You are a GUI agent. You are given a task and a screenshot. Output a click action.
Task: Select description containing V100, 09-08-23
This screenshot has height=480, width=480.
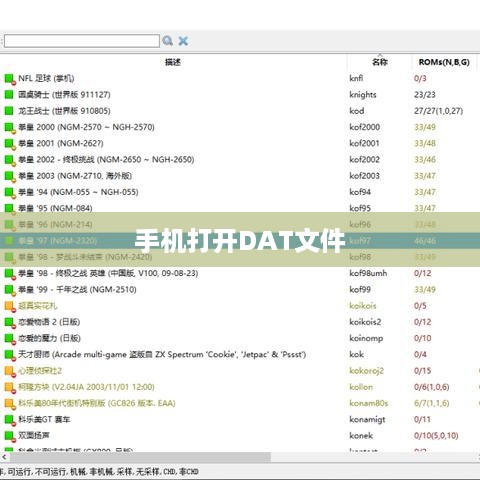pos(108,273)
